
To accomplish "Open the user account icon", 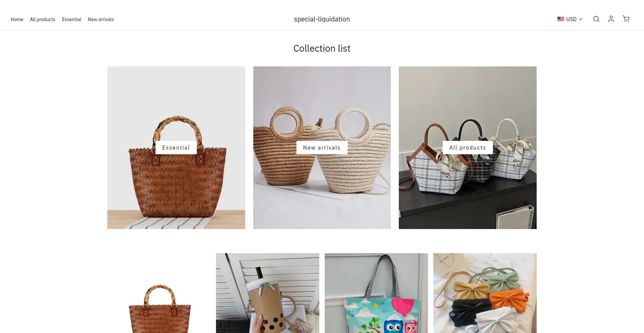I will [x=611, y=19].
